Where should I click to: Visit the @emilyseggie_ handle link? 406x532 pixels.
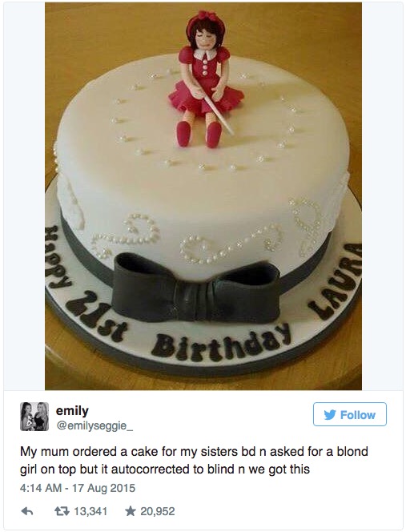pos(94,425)
